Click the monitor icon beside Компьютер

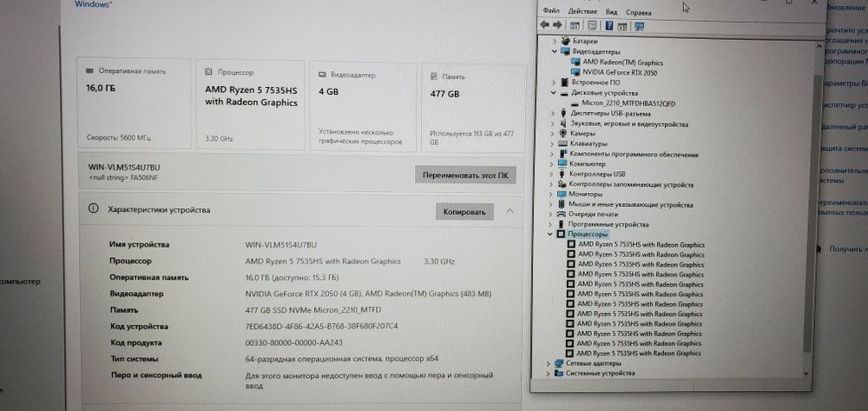click(562, 164)
